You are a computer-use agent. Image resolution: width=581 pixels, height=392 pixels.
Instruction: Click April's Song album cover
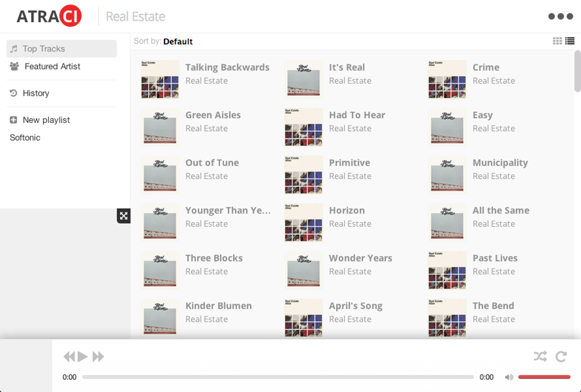click(304, 318)
